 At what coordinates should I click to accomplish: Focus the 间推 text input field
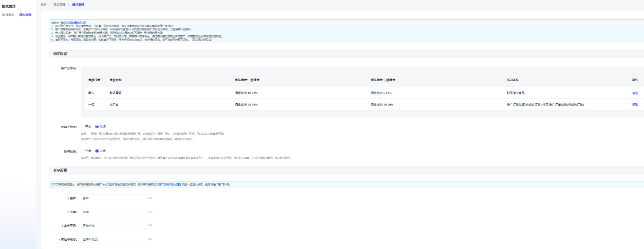[114, 212]
